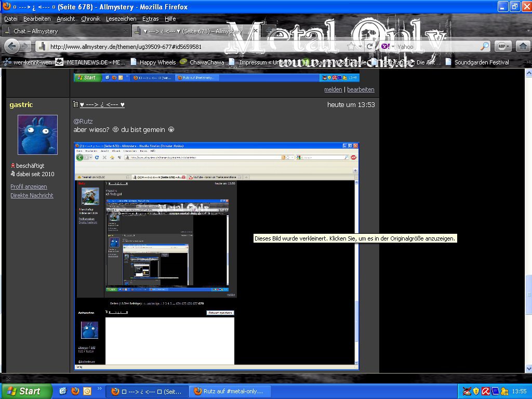The height and width of the screenshot is (399, 532).
Task: Open the Hilfe menu
Action: (170, 19)
